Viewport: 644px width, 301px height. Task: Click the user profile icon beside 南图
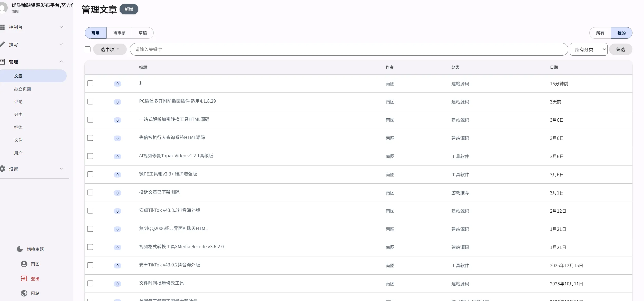pyautogui.click(x=24, y=264)
